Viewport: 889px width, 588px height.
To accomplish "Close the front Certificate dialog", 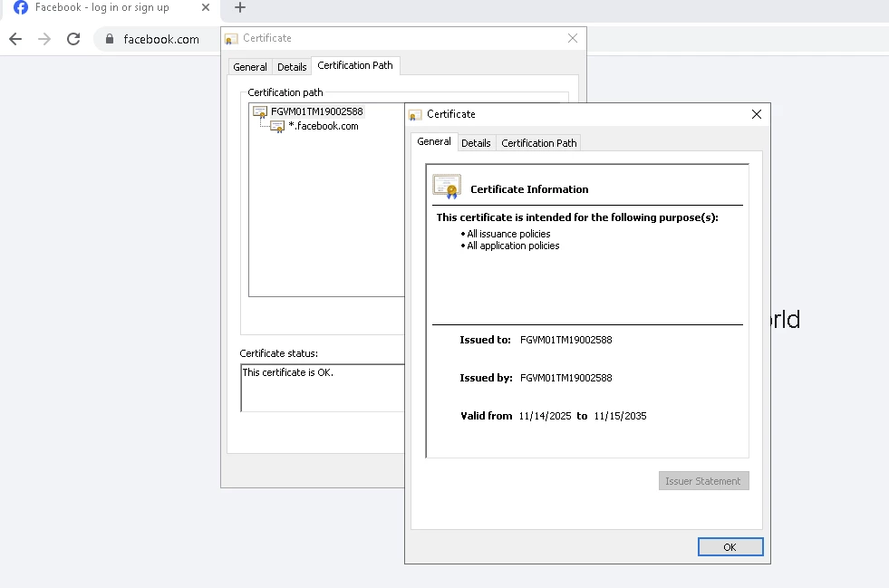I will click(x=757, y=114).
